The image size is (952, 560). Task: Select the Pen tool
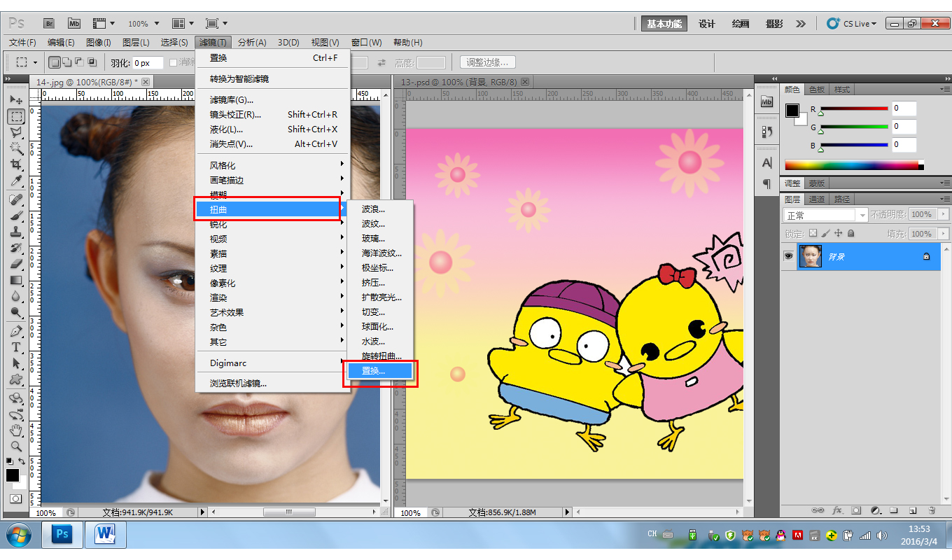click(x=15, y=330)
